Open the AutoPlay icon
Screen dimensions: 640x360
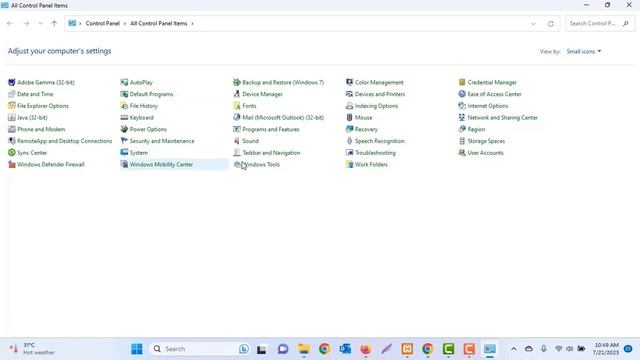pos(124,82)
